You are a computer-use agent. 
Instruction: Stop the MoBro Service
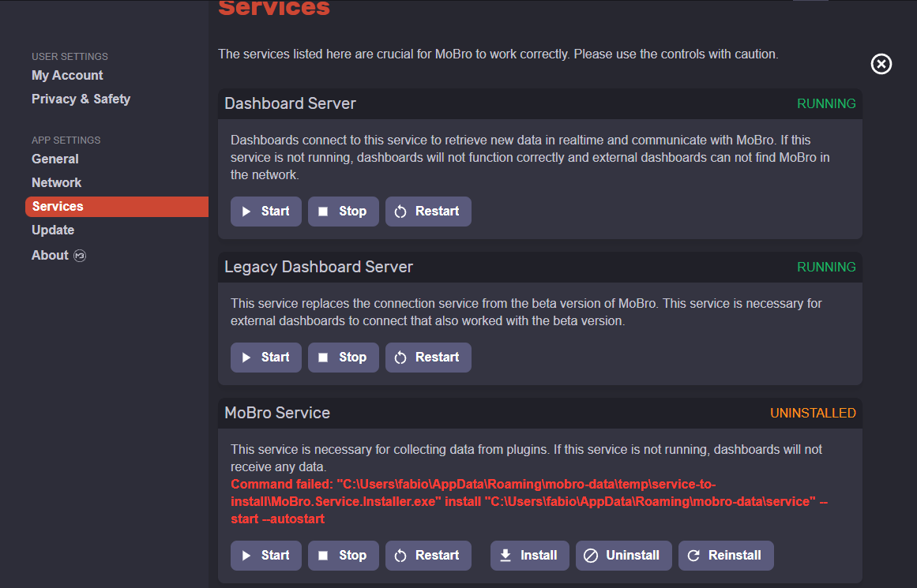pyautogui.click(x=344, y=556)
